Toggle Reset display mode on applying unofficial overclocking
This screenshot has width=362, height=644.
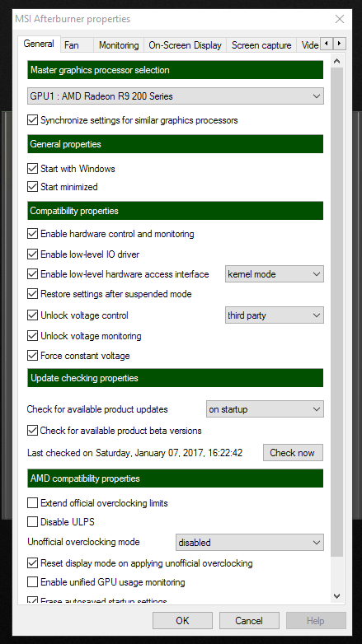click(x=32, y=563)
